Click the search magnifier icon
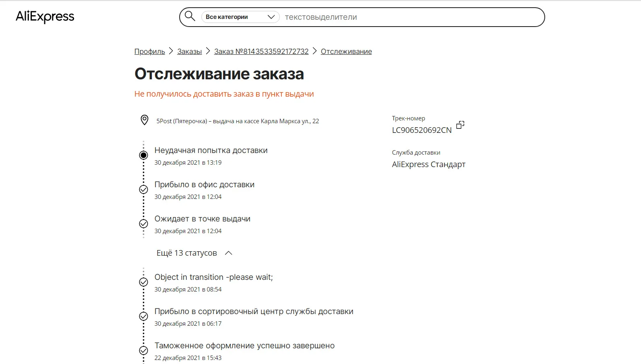The image size is (641, 364). [x=190, y=17]
